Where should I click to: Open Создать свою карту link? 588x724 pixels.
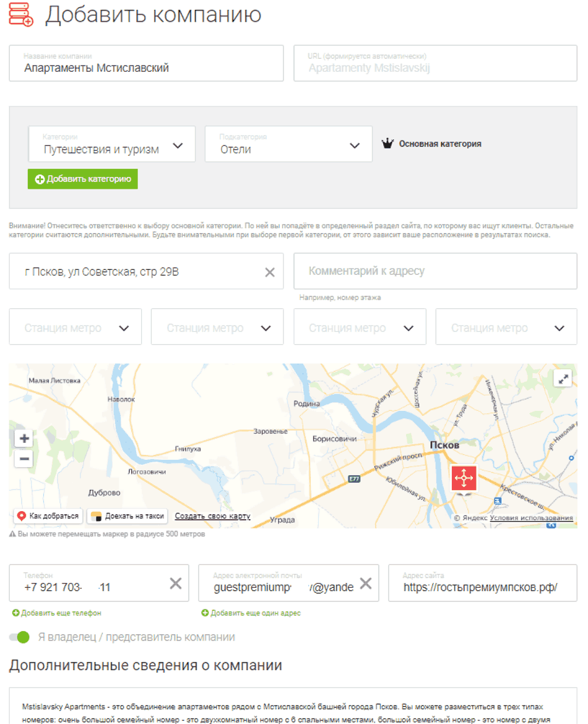pyautogui.click(x=212, y=515)
